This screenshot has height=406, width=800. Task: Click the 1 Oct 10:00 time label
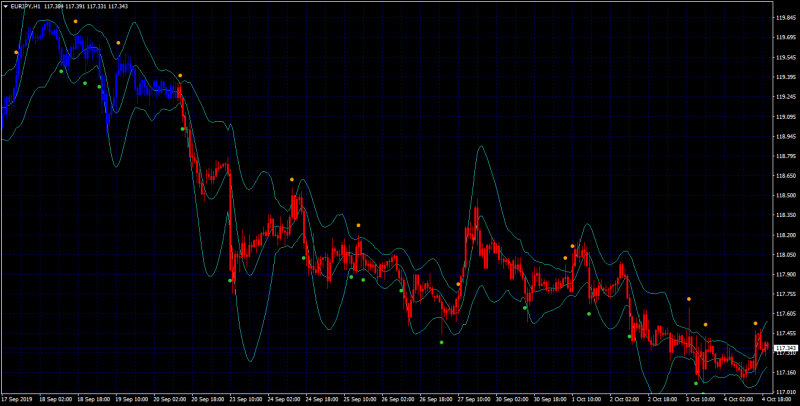tap(588, 398)
